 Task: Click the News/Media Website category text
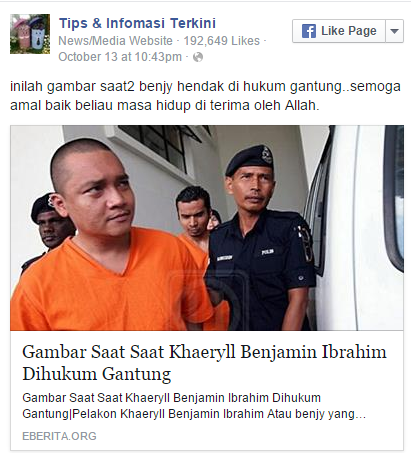[116, 41]
